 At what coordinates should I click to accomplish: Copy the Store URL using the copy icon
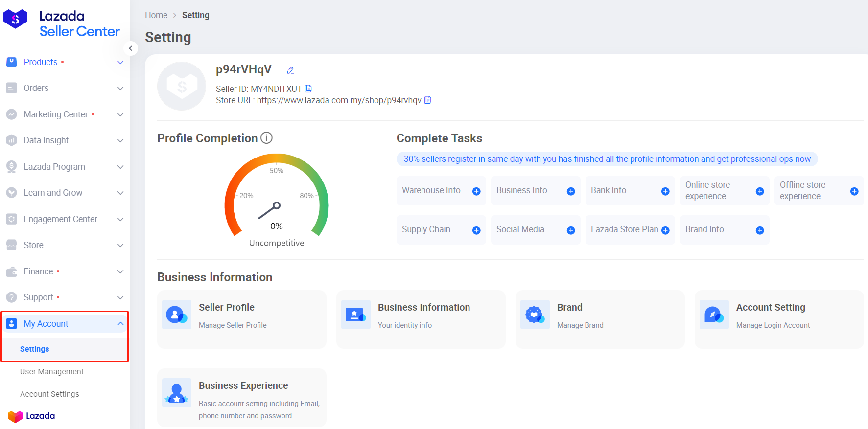tap(428, 100)
